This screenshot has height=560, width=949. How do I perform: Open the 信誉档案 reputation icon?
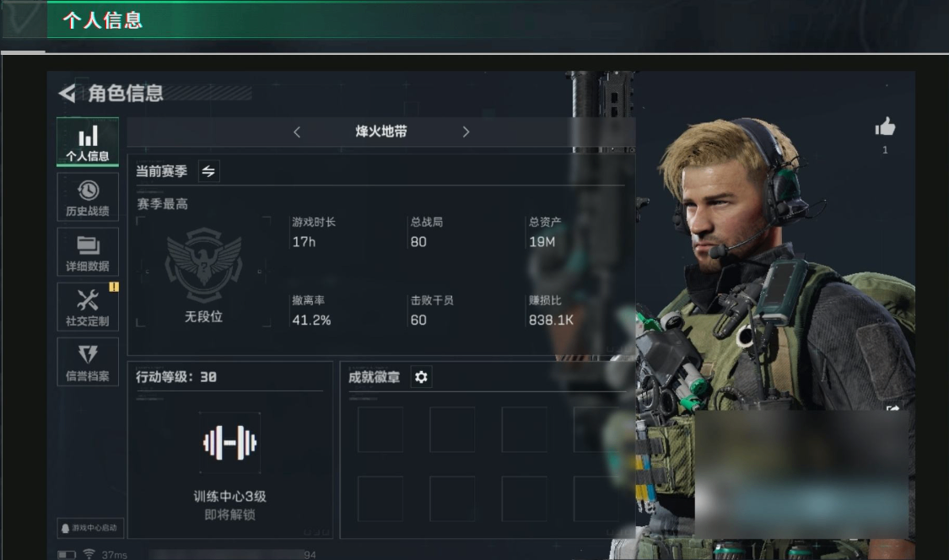pos(88,362)
